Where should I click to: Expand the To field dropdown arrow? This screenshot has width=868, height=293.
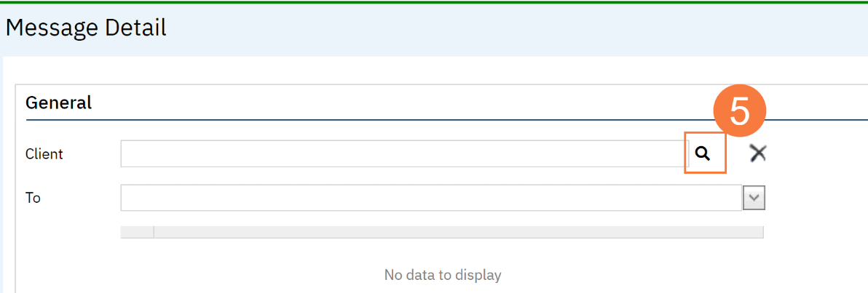click(x=754, y=197)
